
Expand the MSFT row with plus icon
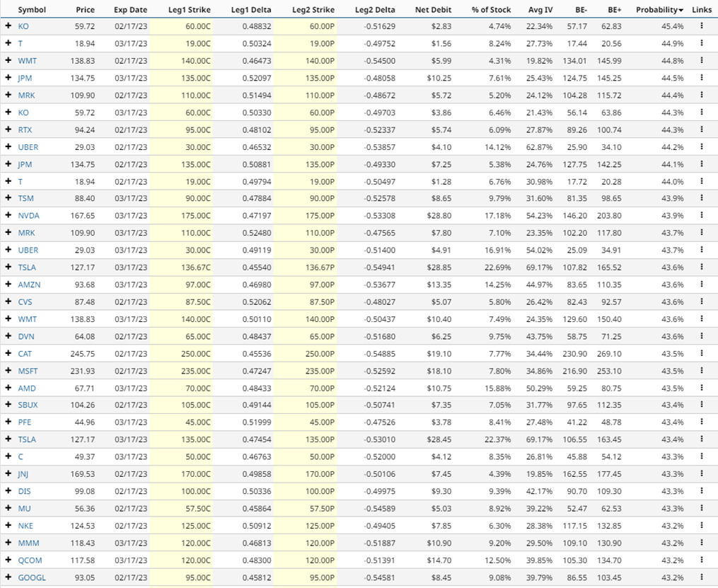(x=8, y=371)
